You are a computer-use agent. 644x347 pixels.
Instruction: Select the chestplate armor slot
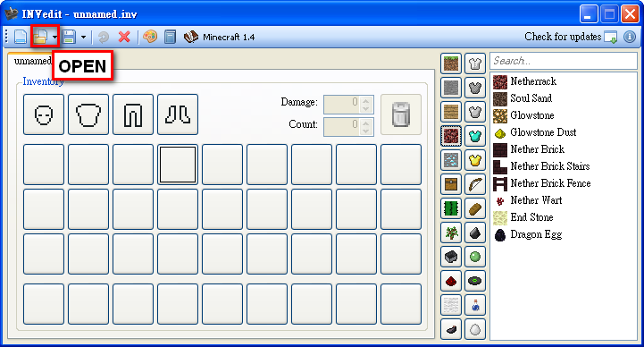tap(88, 114)
